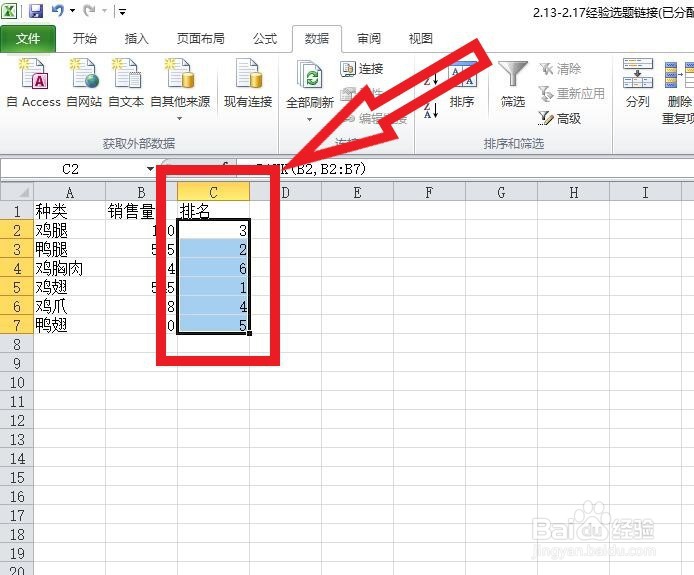Click rank cell C4 showing 6
This screenshot has width=694, height=575.
(x=213, y=268)
